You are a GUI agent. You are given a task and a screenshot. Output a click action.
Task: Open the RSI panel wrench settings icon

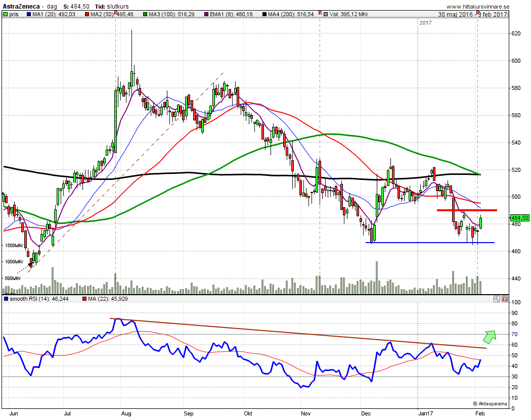pos(497,299)
